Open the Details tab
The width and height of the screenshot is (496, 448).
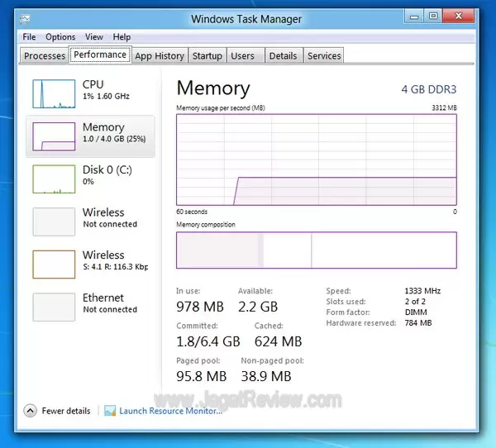pyautogui.click(x=284, y=55)
